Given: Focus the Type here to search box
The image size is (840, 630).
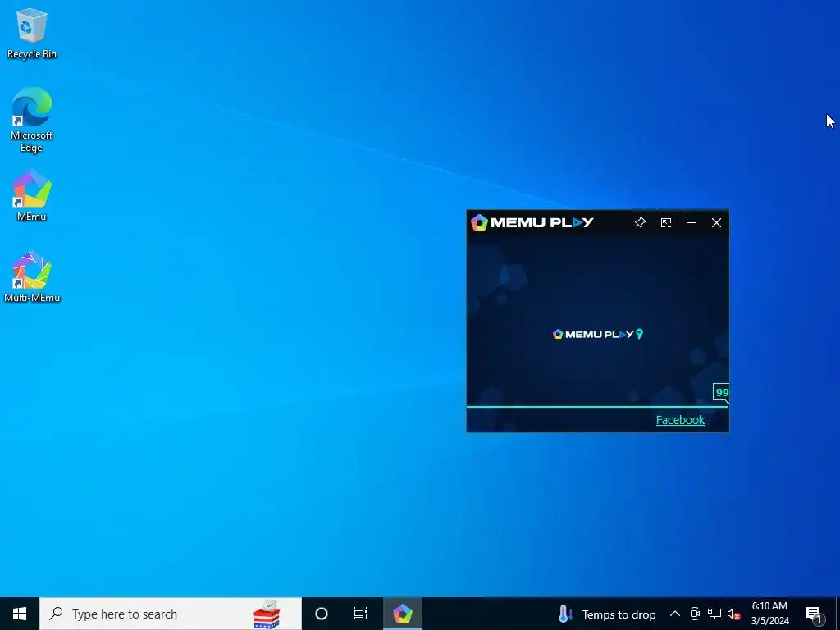Looking at the screenshot, I should coord(171,614).
